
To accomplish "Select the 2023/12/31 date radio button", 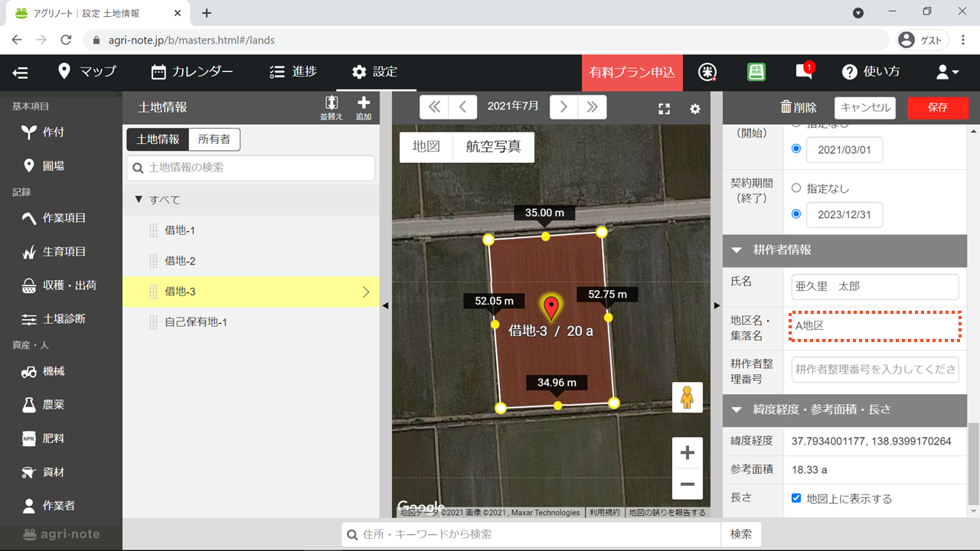I will [796, 214].
